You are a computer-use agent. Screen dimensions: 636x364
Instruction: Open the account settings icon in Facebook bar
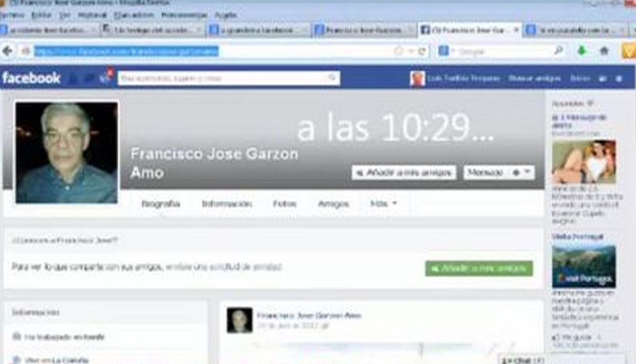(x=619, y=78)
